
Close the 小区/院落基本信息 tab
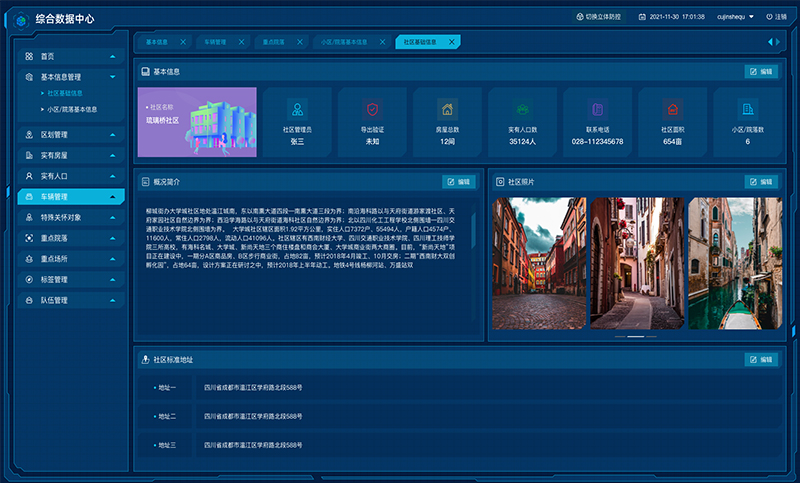383,42
